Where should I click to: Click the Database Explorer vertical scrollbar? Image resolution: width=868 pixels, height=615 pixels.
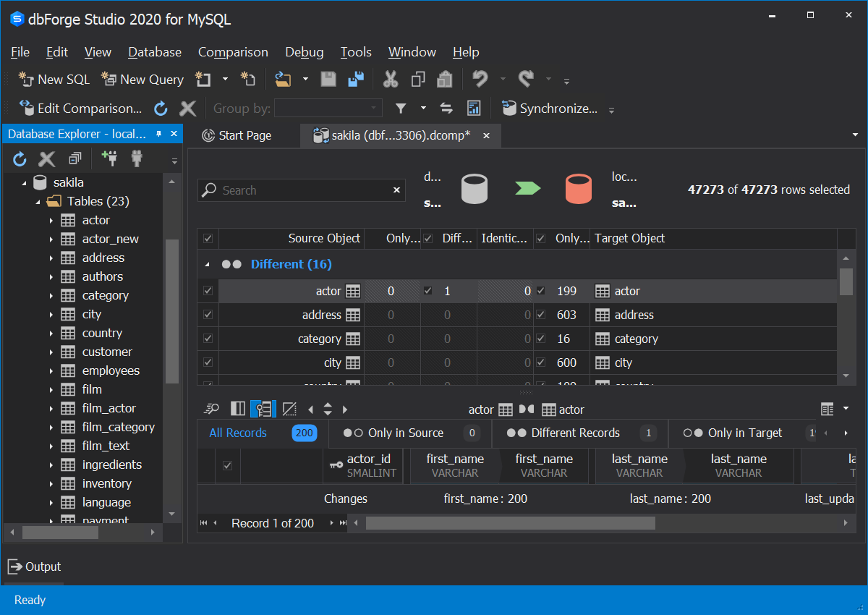tap(171, 310)
